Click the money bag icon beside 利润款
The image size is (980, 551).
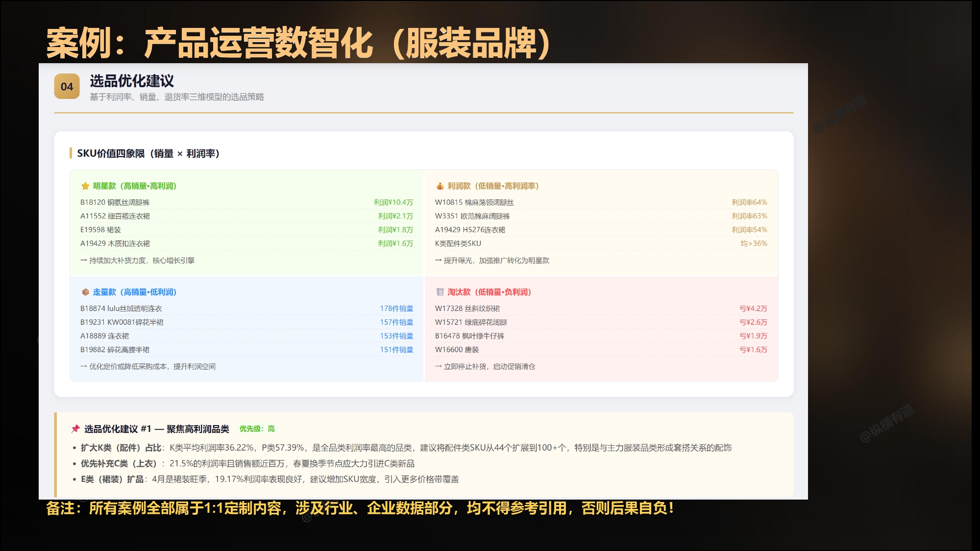(x=440, y=186)
